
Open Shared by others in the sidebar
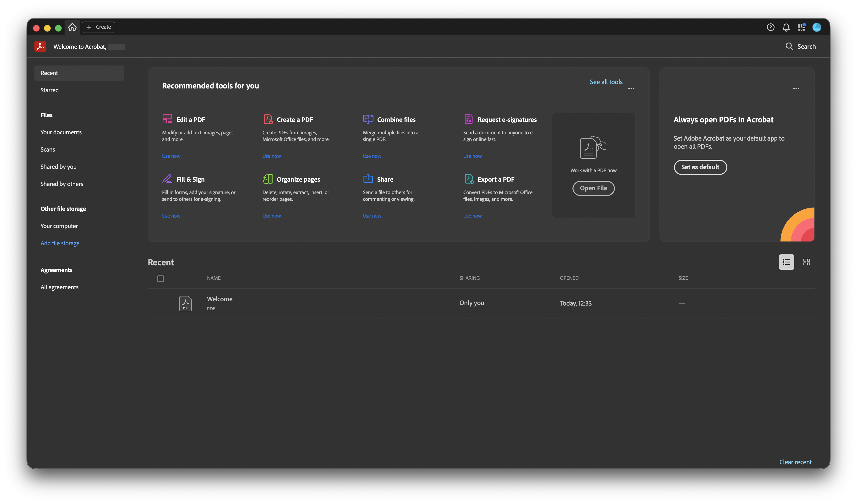61,184
